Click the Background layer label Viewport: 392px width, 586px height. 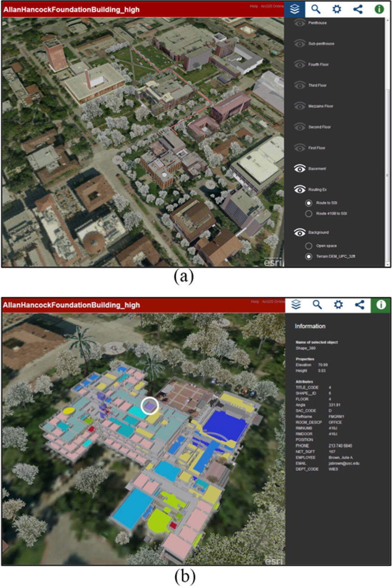pyautogui.click(x=318, y=233)
